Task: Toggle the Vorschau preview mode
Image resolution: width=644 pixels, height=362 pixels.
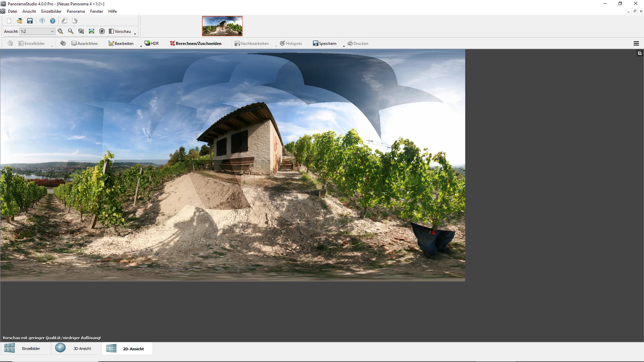Action: pyautogui.click(x=120, y=31)
